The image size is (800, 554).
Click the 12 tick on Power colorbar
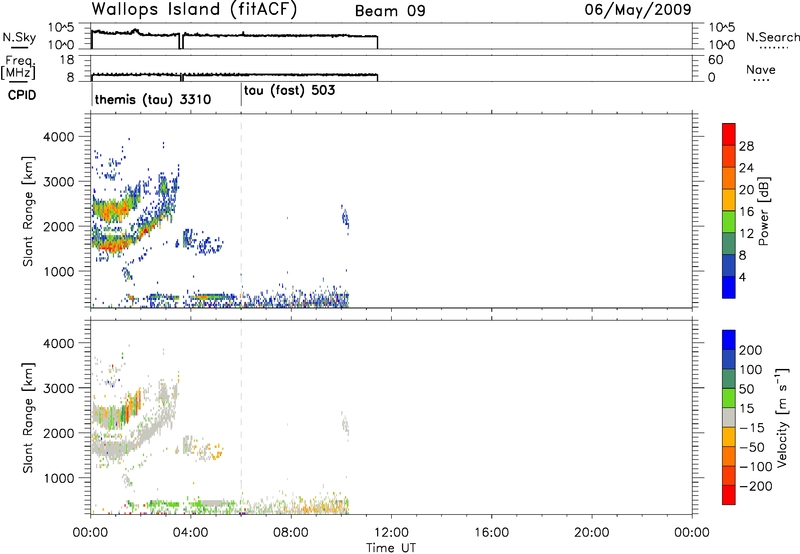(746, 234)
